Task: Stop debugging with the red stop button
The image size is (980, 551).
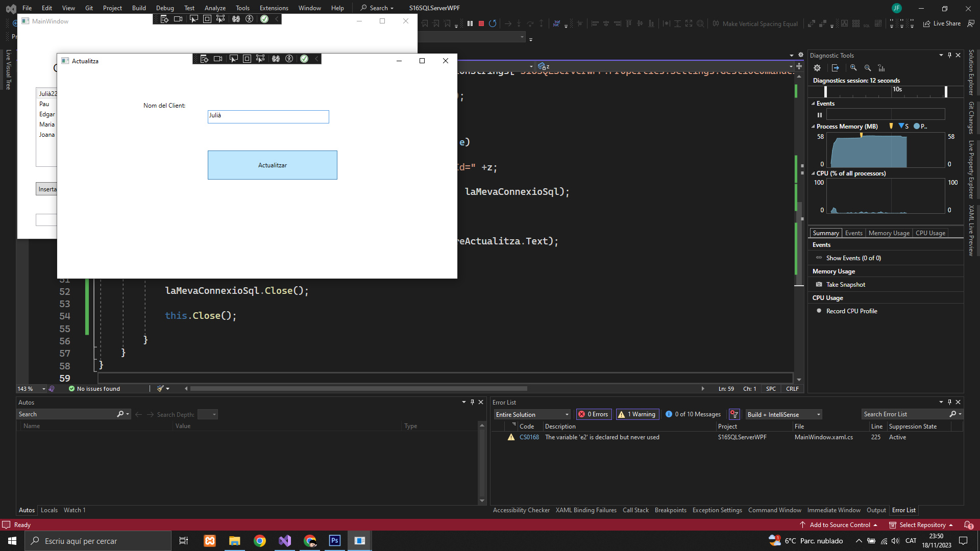Action: (481, 23)
